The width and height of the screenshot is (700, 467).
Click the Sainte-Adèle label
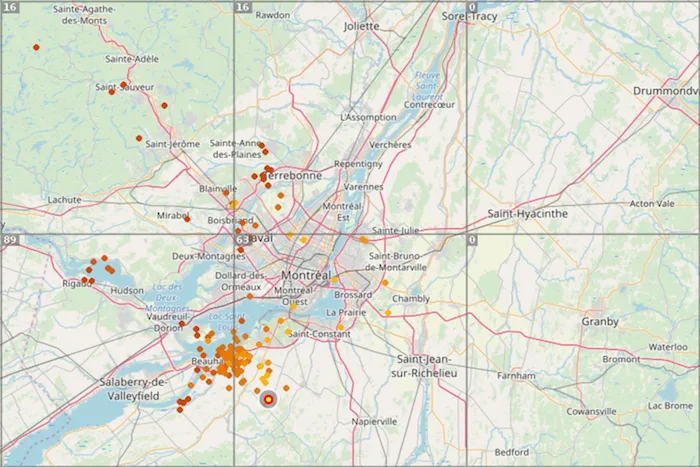132,59
